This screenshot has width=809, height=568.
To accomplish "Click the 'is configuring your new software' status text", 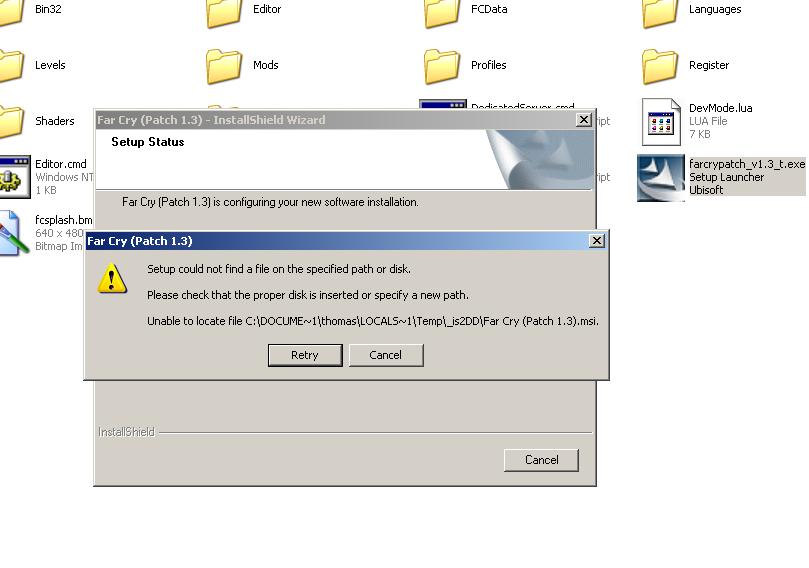I will point(270,202).
